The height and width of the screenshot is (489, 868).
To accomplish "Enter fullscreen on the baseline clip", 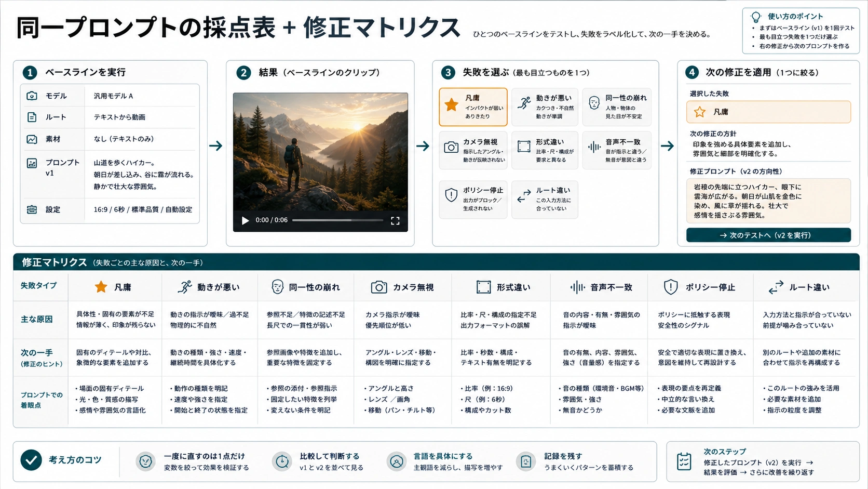I will tap(395, 220).
